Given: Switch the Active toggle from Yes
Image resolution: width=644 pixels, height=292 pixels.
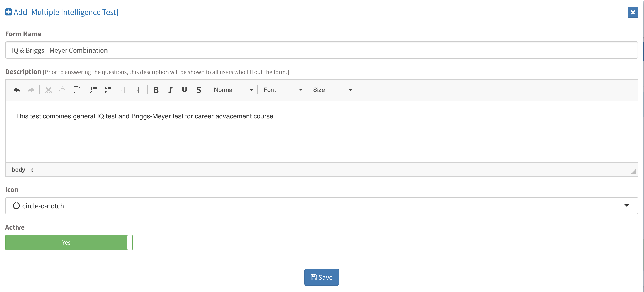Looking at the screenshot, I should (x=69, y=242).
